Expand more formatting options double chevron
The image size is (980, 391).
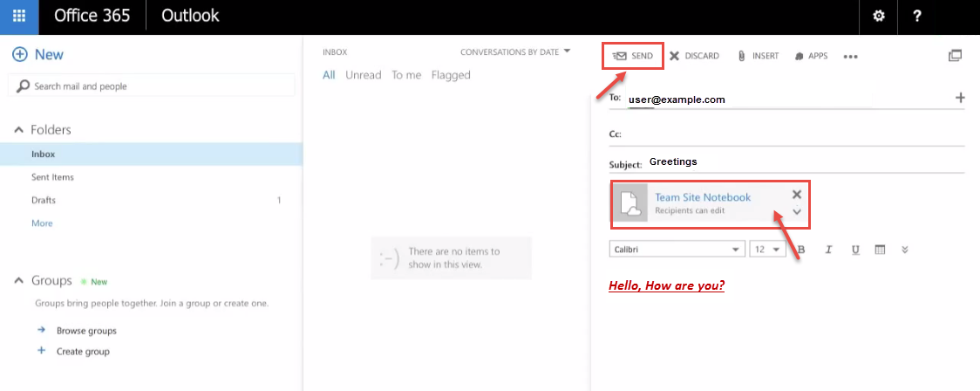[904, 250]
